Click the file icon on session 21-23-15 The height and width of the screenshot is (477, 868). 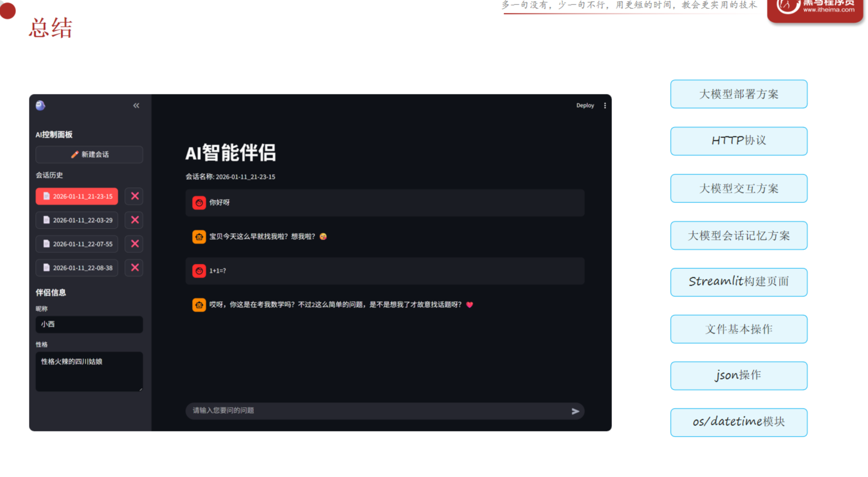46,196
